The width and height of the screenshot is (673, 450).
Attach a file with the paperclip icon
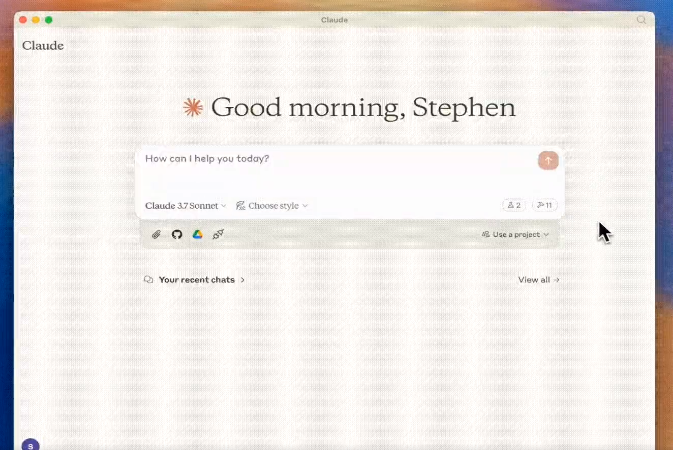(156, 234)
